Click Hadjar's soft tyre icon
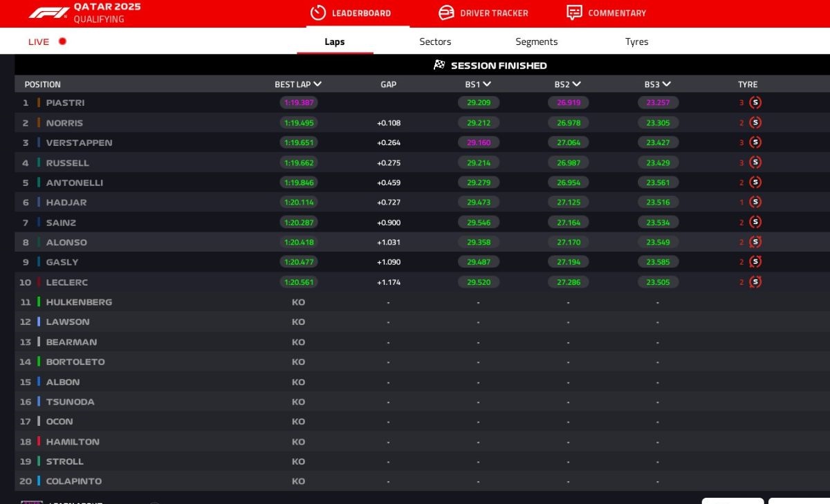The width and height of the screenshot is (830, 504). [x=755, y=202]
